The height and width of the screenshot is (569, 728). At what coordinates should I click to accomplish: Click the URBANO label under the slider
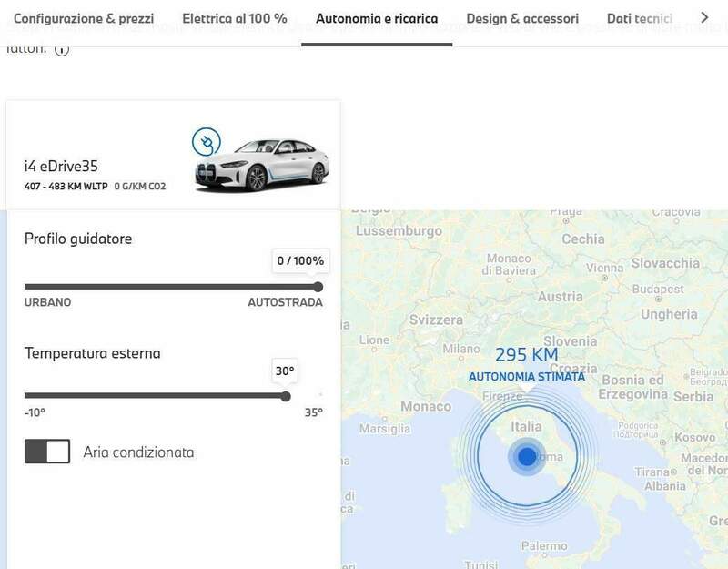pos(48,302)
